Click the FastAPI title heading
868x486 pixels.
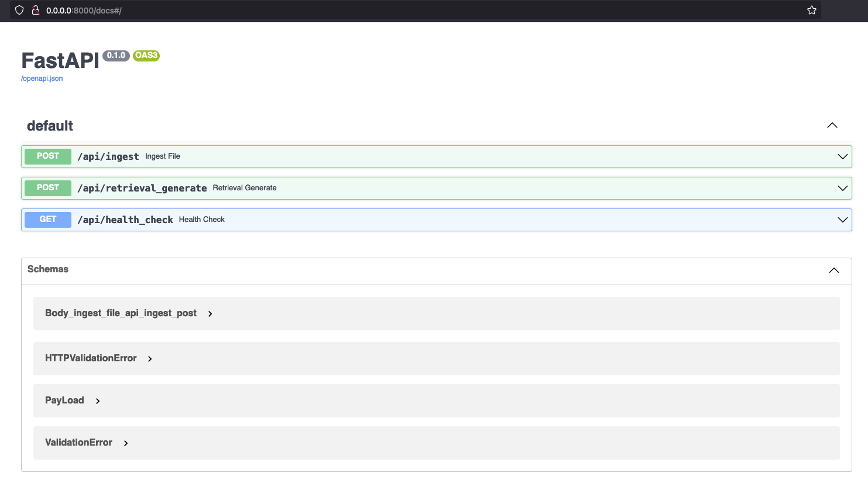coord(60,61)
